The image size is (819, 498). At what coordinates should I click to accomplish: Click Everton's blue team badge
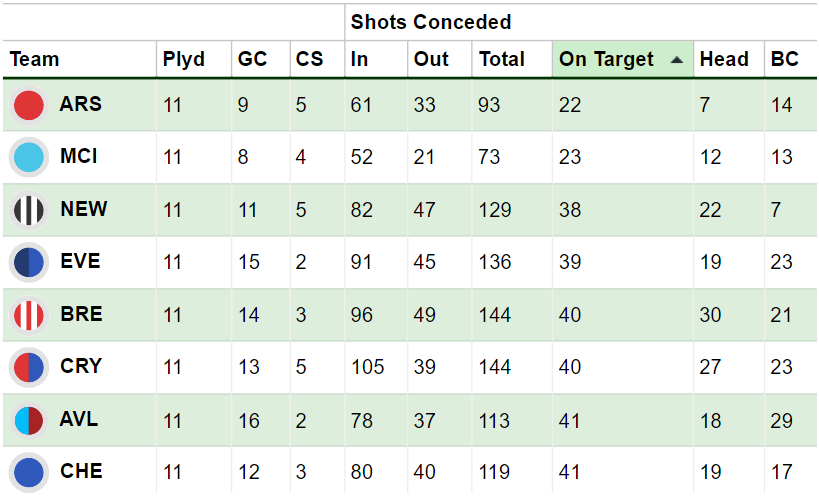pyautogui.click(x=29, y=262)
